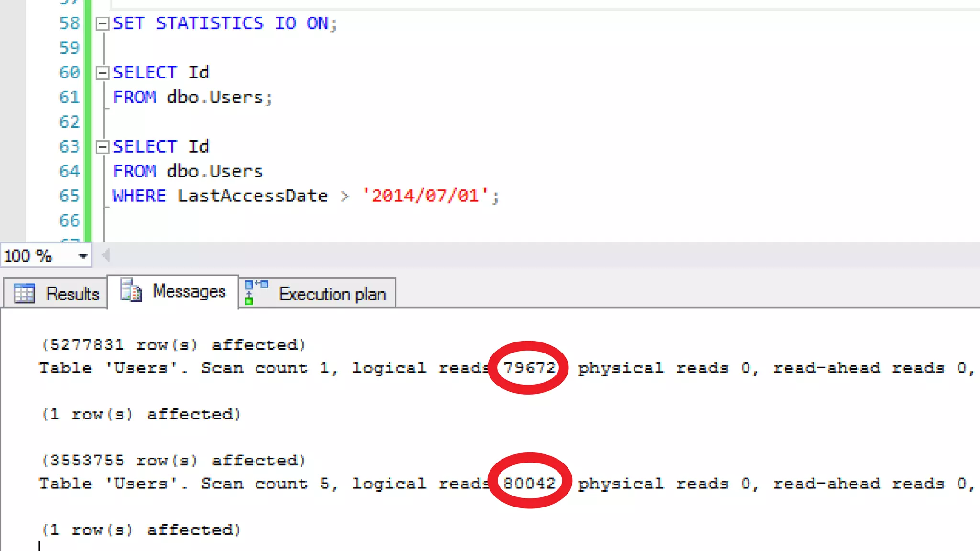Click the 5277831 row(s) affected message
The height and width of the screenshot is (551, 980).
173,345
